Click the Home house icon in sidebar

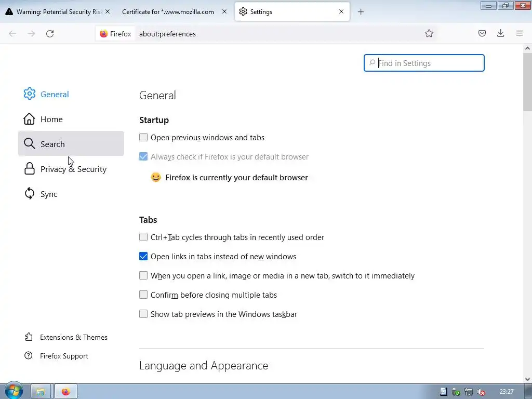click(29, 119)
